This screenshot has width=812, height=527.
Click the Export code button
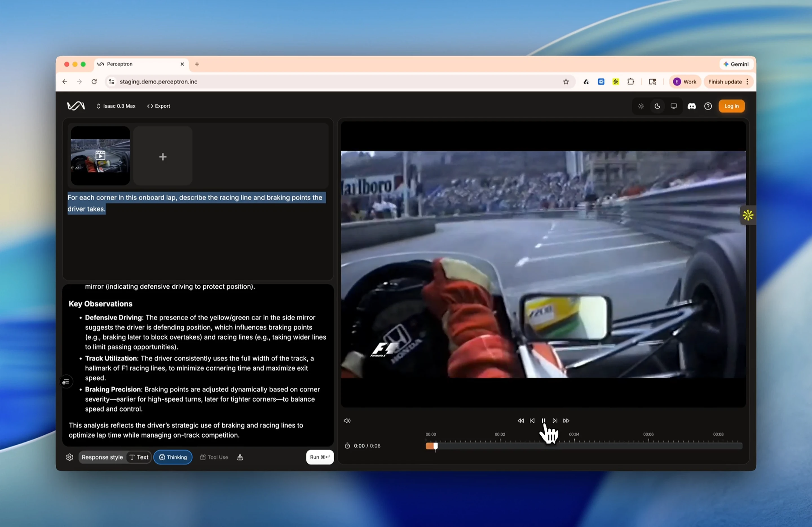click(159, 106)
